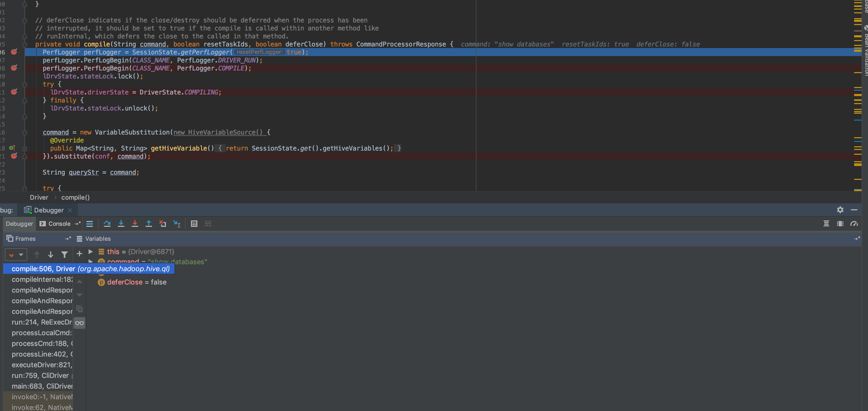Open the Evaluate Expression calculator icon
Image resolution: width=868 pixels, height=411 pixels.
194,224
